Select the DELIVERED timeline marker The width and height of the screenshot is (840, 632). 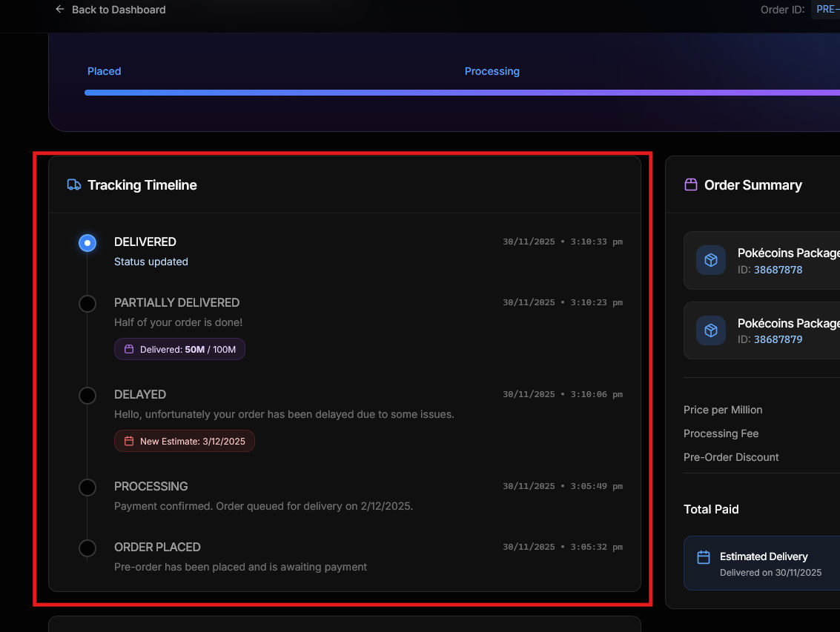coord(87,243)
